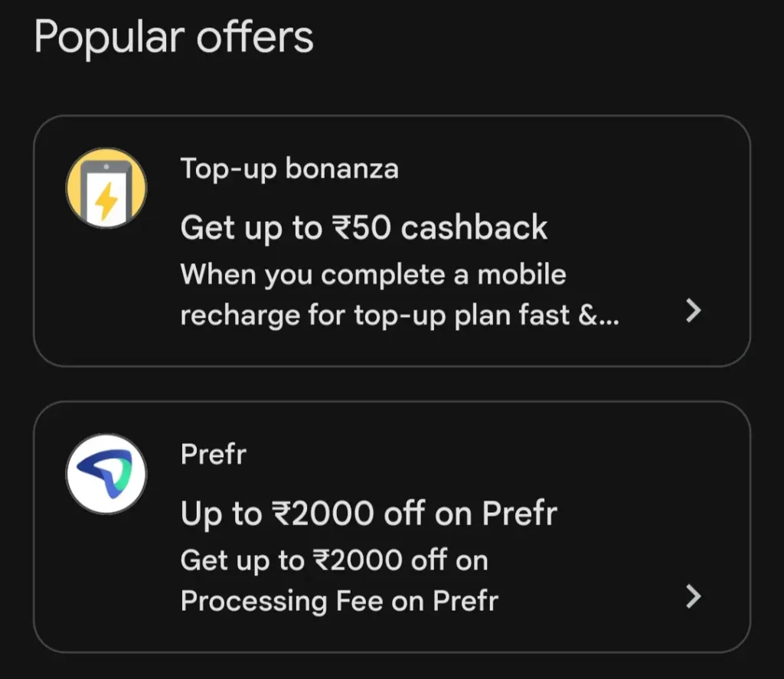Expand the Prefr offer details
The height and width of the screenshot is (679, 784).
point(693,596)
